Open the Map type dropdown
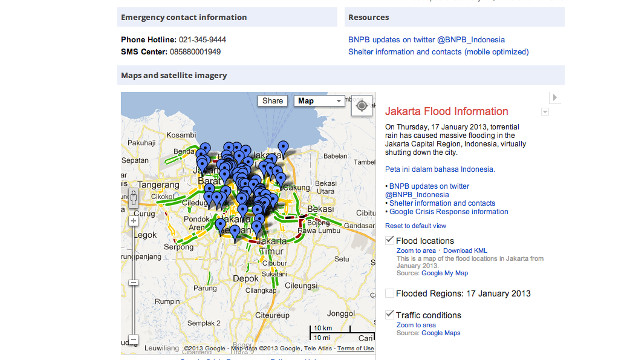The image size is (640, 360). tap(319, 101)
